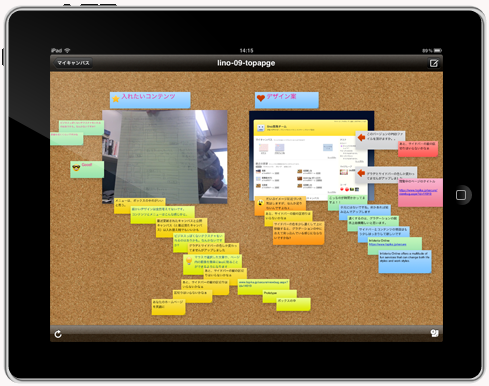Select the yellow あなたのホームページ sticky
Viewport: 489px width, 386px height.
coord(168,307)
